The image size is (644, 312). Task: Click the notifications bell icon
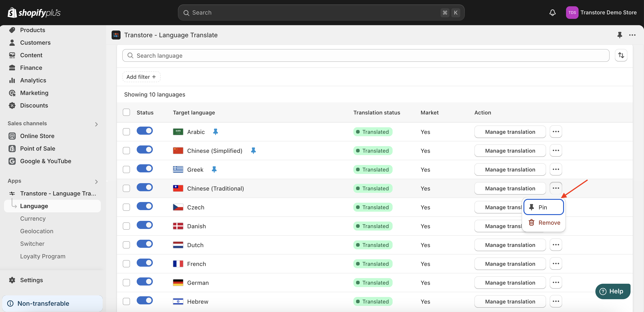(552, 13)
